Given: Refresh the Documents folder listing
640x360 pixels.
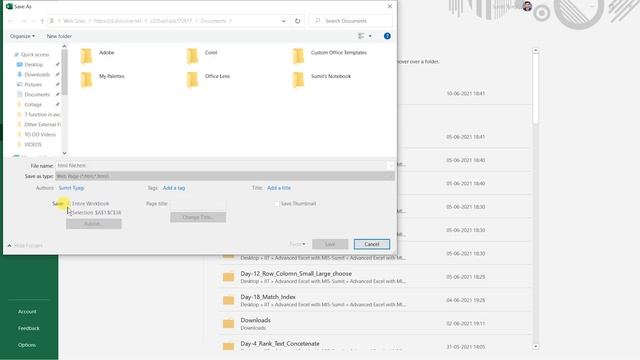Looking at the screenshot, I should point(298,21).
